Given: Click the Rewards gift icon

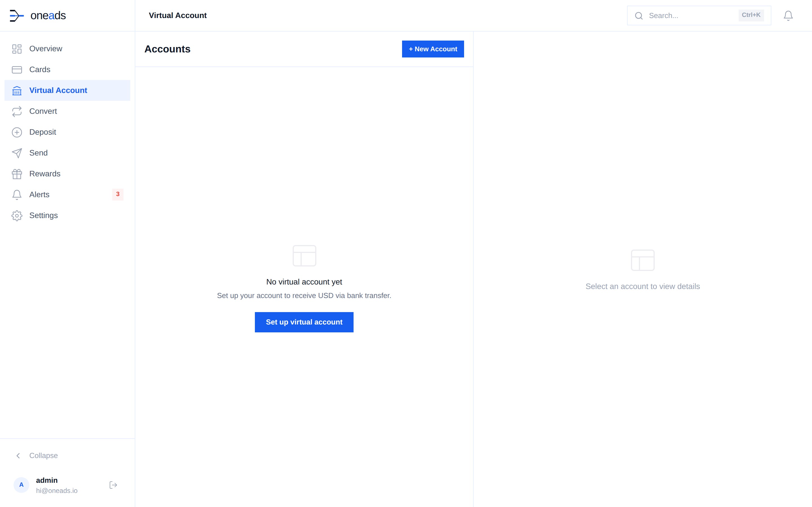Looking at the screenshot, I should 17,174.
